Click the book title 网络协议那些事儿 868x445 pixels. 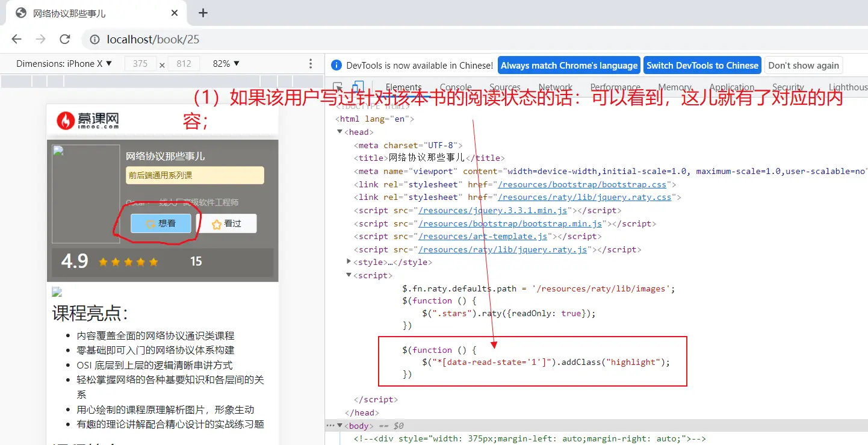click(x=166, y=156)
